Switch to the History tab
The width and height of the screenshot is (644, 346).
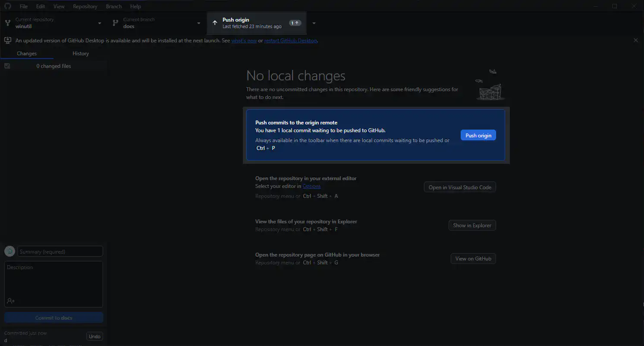click(x=81, y=54)
